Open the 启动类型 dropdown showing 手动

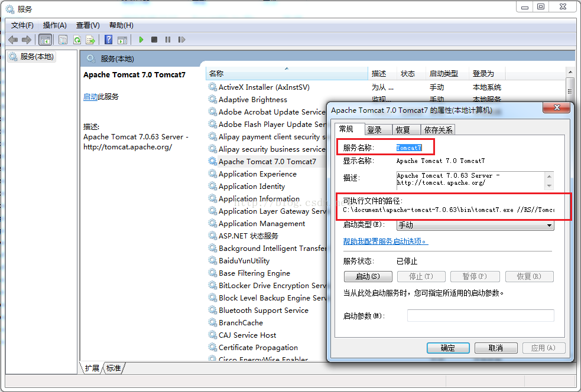click(475, 225)
